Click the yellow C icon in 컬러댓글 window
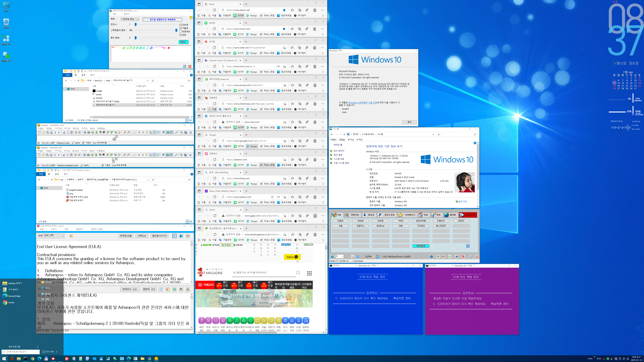This screenshot has height=362, width=644. (x=191, y=17)
